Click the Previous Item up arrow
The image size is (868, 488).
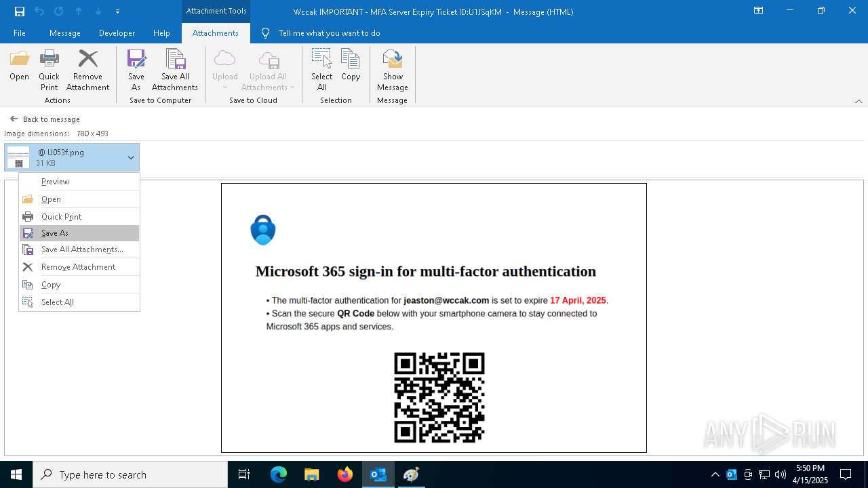[x=79, y=12]
